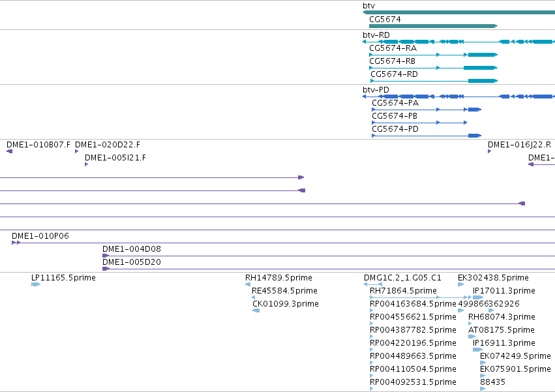Select the CG5674-PA coding glyph
The width and height of the screenshot is (555, 392).
[427, 110]
